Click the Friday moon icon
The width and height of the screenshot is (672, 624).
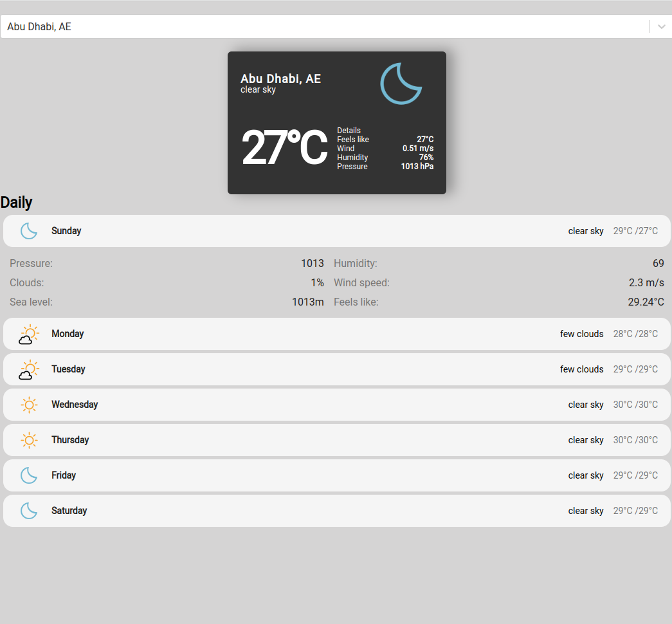(29, 475)
